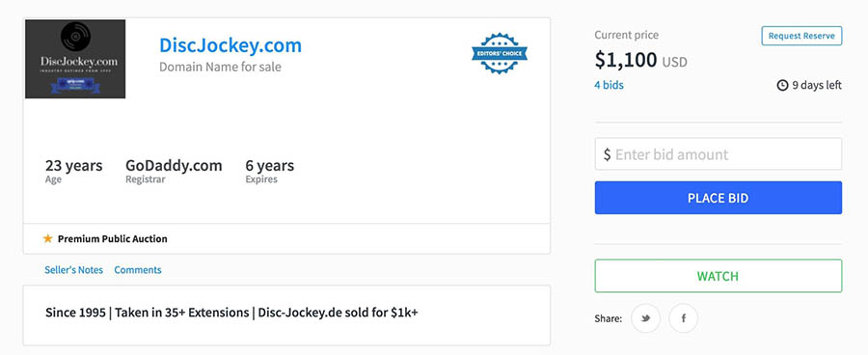The image size is (868, 355).
Task: Open the 4 bids link
Action: coord(609,85)
